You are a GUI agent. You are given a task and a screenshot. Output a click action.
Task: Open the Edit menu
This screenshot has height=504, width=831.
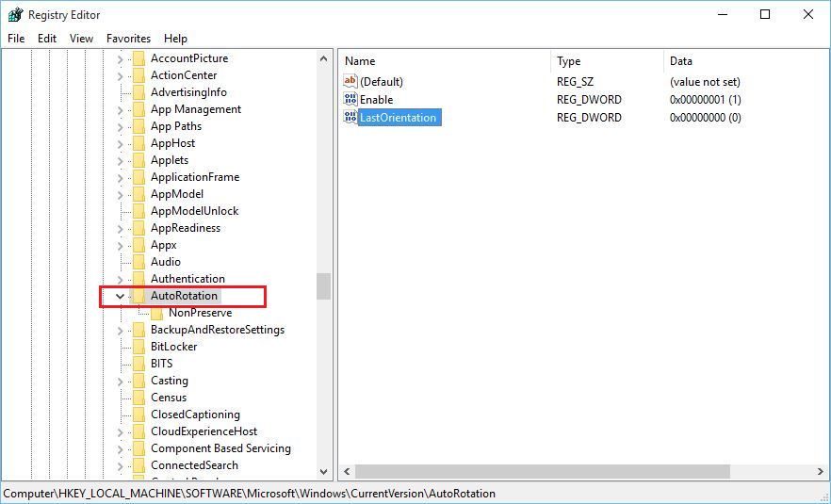[x=47, y=39]
